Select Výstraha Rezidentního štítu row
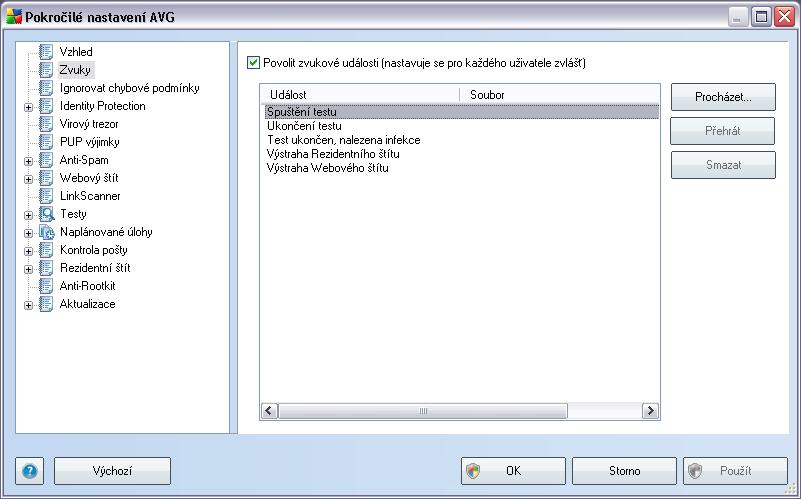The image size is (801, 499). point(461,154)
